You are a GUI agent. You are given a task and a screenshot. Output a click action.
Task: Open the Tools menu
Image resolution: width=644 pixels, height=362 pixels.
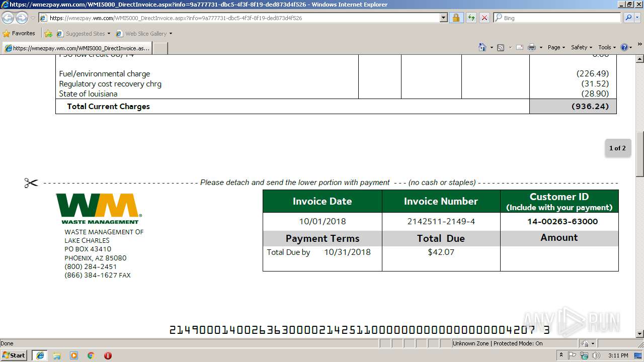(x=607, y=47)
